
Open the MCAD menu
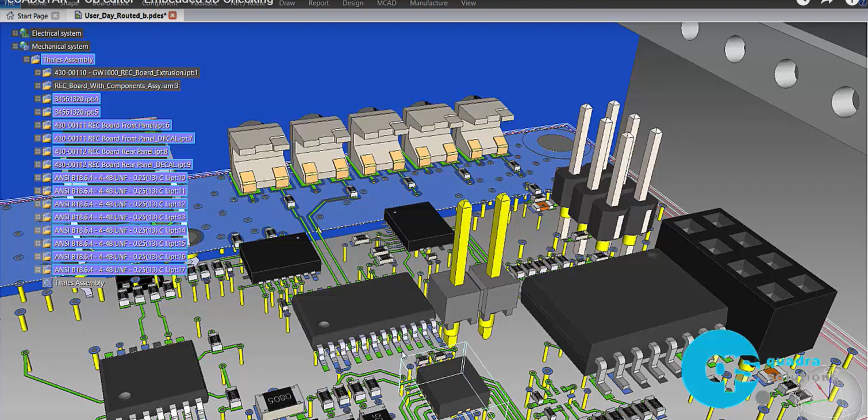[386, 3]
